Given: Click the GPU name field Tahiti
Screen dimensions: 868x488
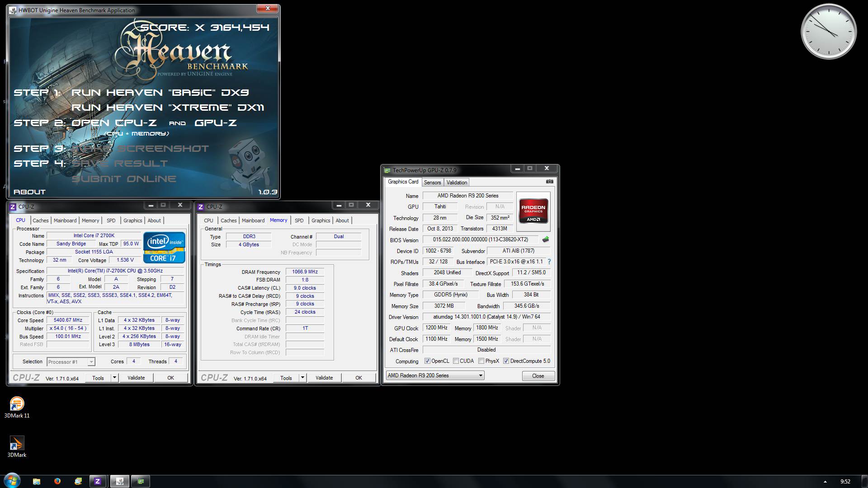Looking at the screenshot, I should [x=440, y=206].
